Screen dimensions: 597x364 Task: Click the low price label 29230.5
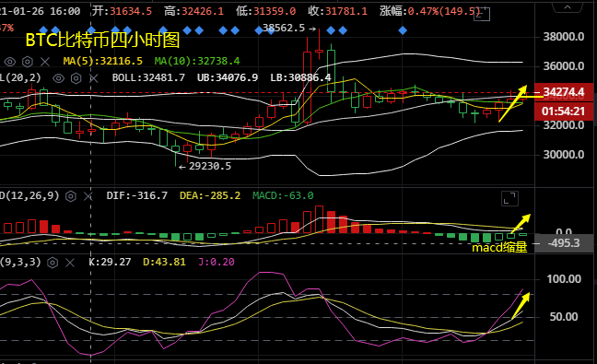coord(210,167)
